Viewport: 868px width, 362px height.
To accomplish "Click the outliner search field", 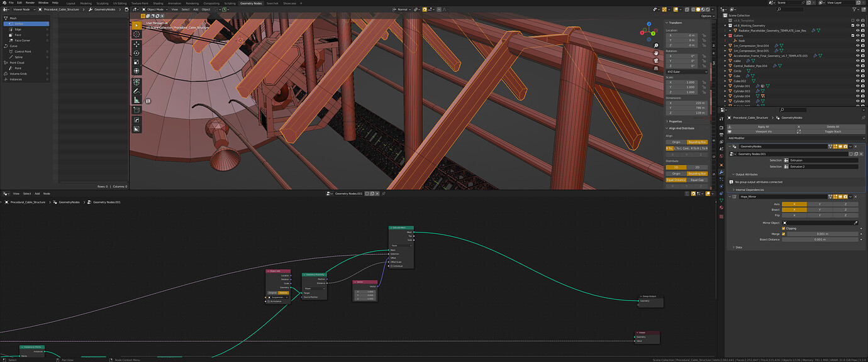I will click(789, 9).
